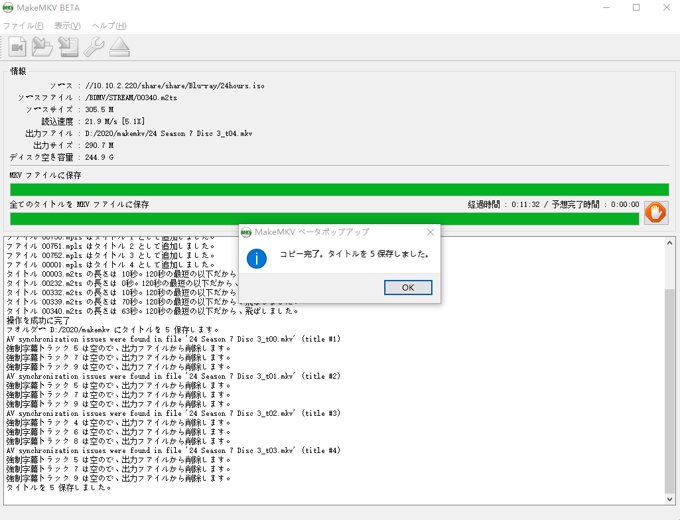Image resolution: width=680 pixels, height=520 pixels.
Task: Click the free disk space 244.9 G value
Action: [99, 157]
